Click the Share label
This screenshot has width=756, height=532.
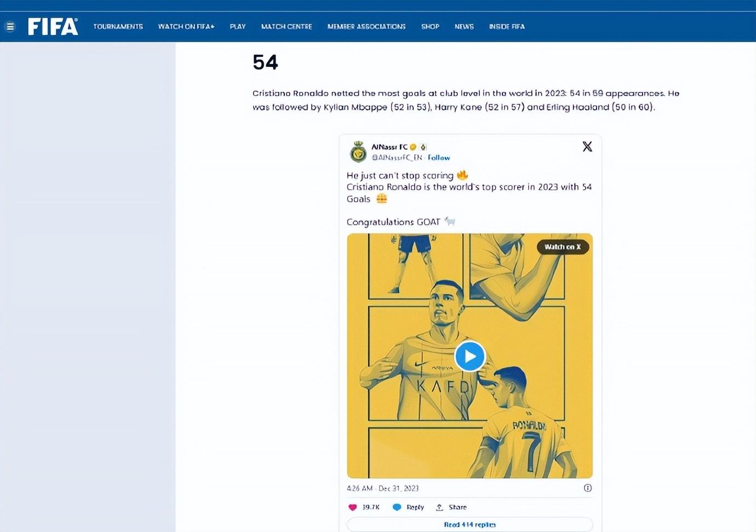457,507
